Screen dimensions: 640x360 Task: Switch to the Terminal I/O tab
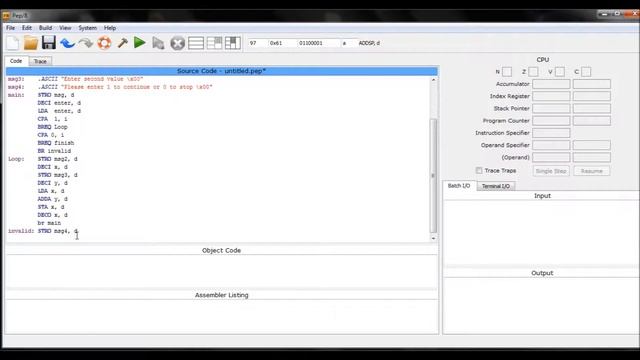[496, 186]
